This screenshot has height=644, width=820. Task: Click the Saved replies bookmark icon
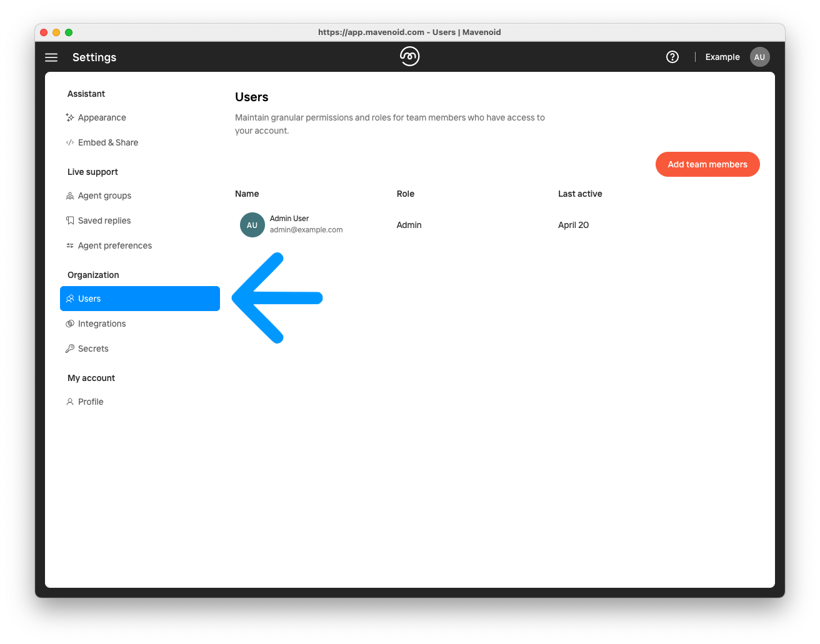click(x=70, y=220)
